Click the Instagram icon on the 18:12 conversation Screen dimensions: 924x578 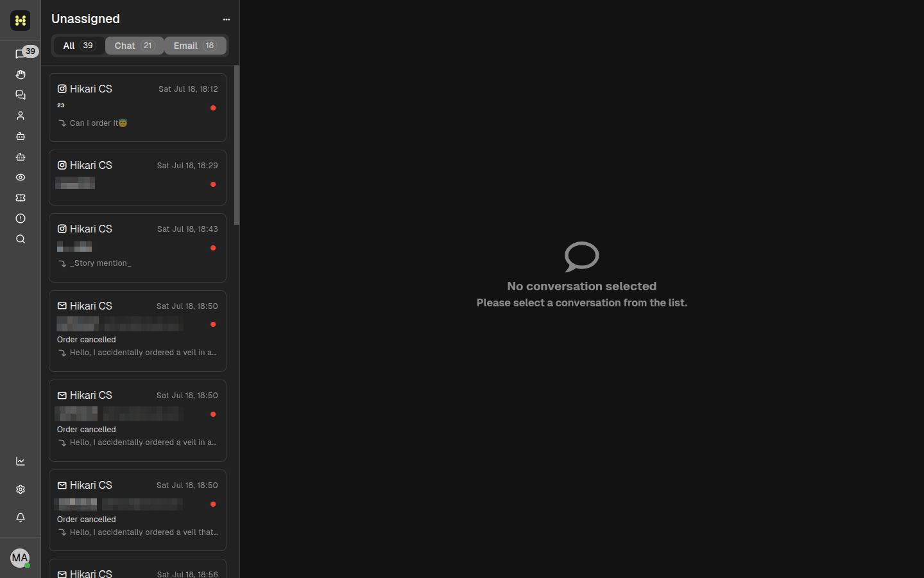[62, 89]
